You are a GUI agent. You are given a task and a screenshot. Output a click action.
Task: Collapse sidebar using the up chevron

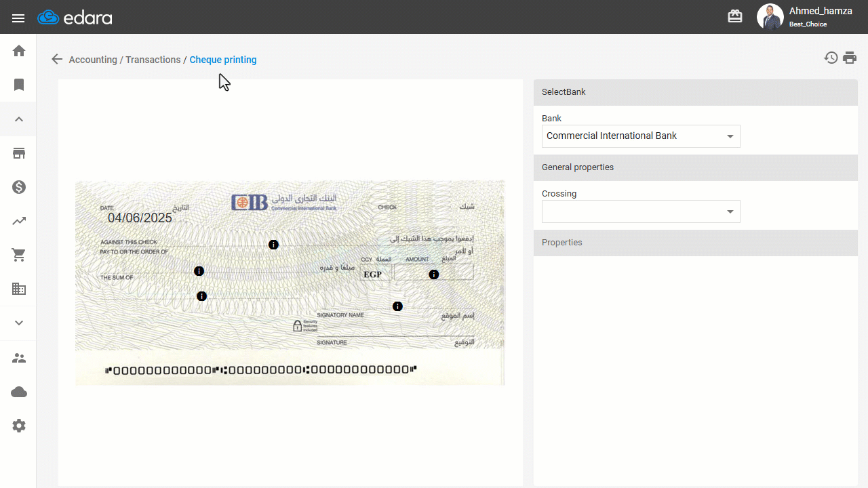pos(19,119)
